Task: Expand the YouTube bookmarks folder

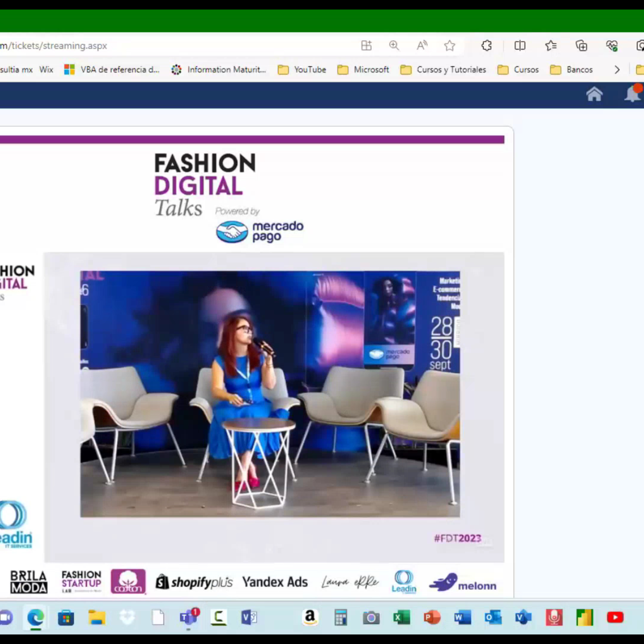Action: tap(302, 70)
